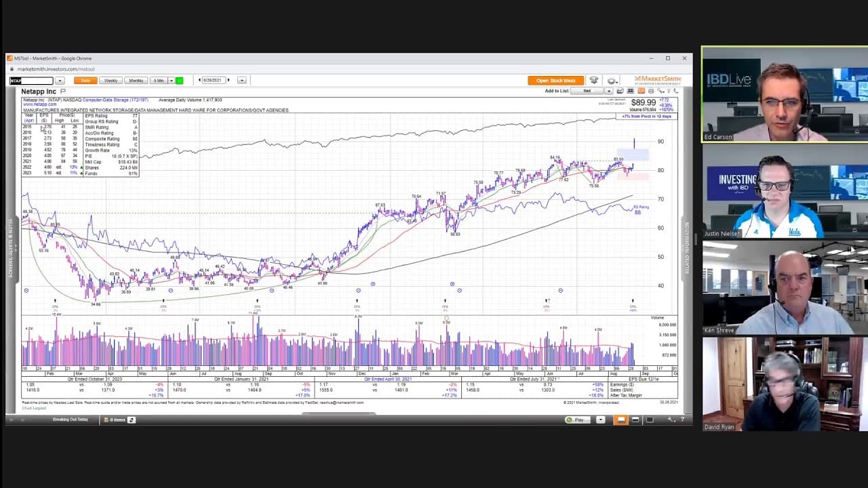Viewport: 868px width, 488px height.
Task: Open the wrench tools icon
Action: [x=660, y=91]
